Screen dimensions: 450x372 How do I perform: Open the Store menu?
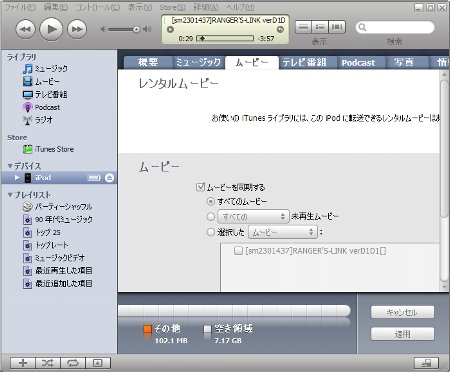pos(172,7)
